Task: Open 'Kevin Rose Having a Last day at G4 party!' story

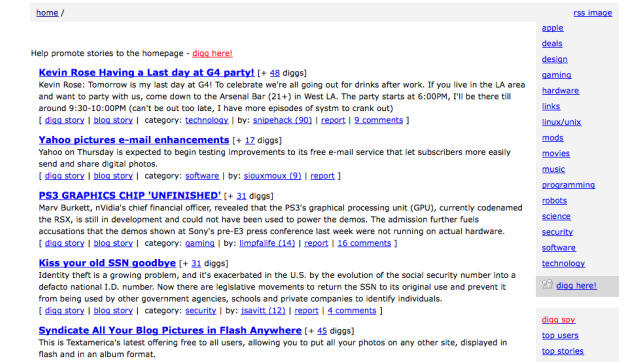Action: [x=146, y=73]
